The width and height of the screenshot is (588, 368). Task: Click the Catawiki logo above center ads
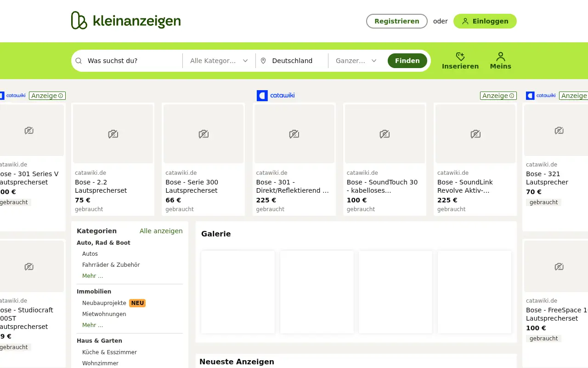(276, 96)
